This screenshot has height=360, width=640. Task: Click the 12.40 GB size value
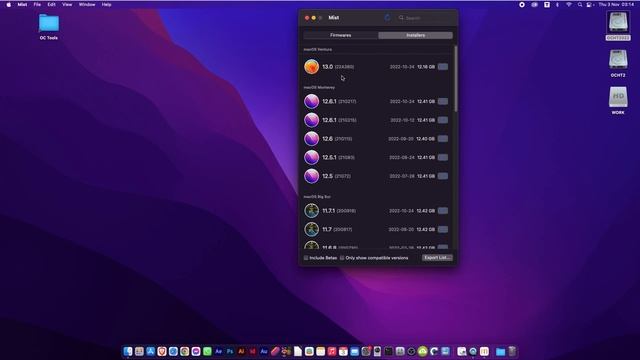click(426, 139)
